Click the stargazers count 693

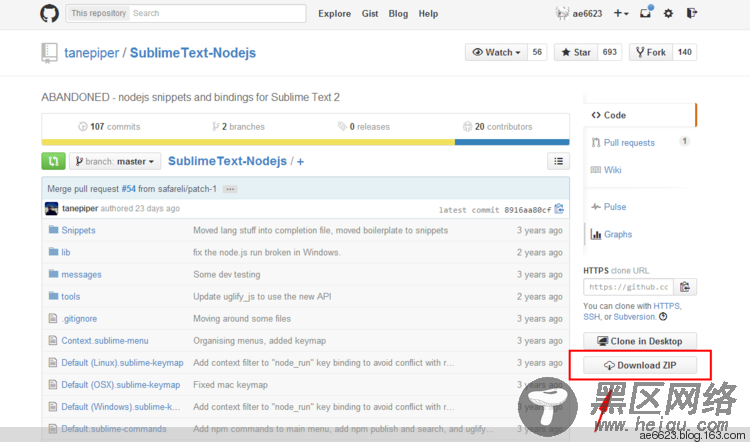point(609,52)
